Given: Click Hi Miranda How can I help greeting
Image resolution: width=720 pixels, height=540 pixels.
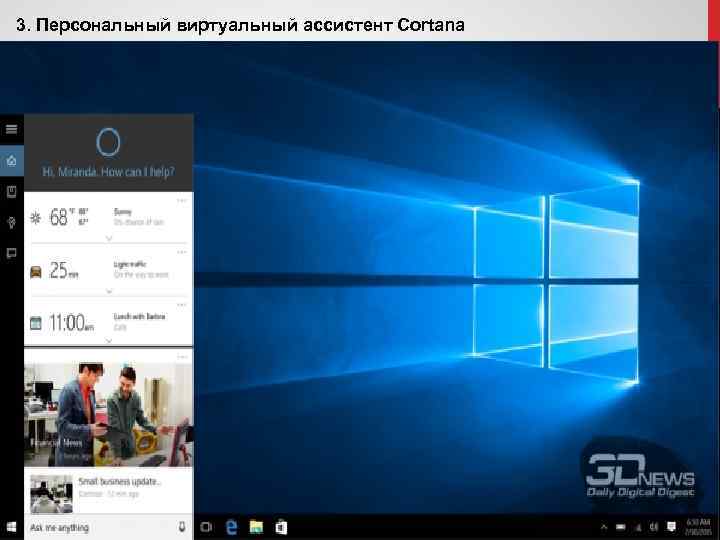Looking at the screenshot, I should pyautogui.click(x=108, y=172).
